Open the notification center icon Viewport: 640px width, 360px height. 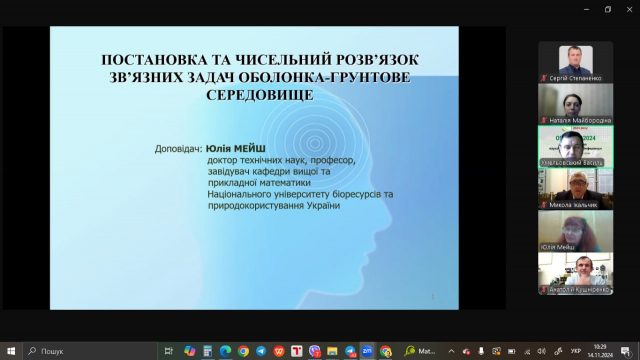click(626, 351)
